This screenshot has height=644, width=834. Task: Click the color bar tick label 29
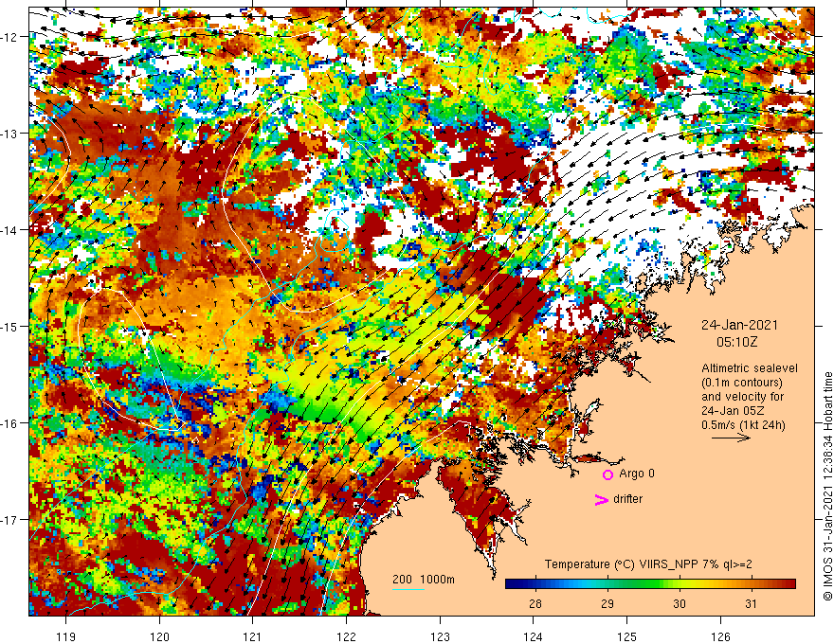point(607,603)
